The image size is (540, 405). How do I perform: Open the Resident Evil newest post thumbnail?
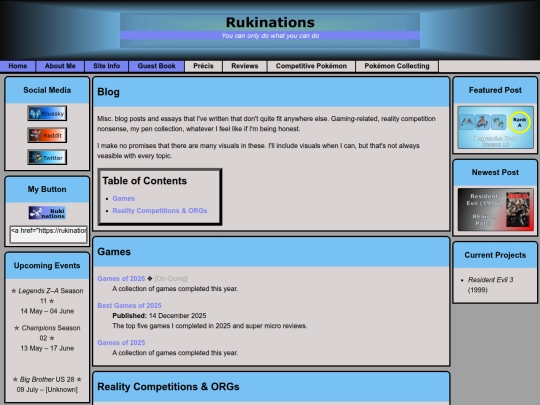click(x=495, y=210)
